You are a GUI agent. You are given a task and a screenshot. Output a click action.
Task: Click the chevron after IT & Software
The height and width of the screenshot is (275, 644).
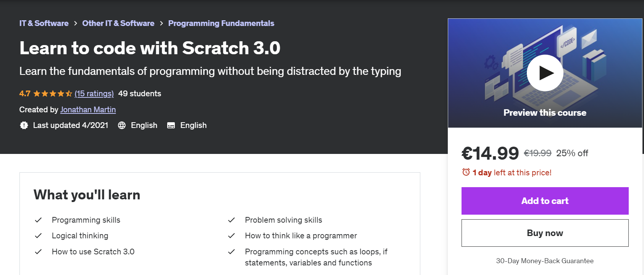pos(76,23)
